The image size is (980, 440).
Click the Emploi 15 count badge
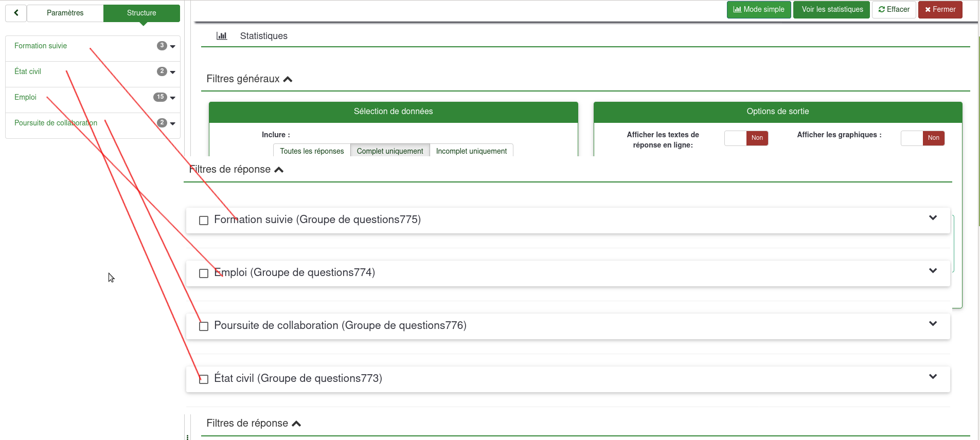point(160,97)
